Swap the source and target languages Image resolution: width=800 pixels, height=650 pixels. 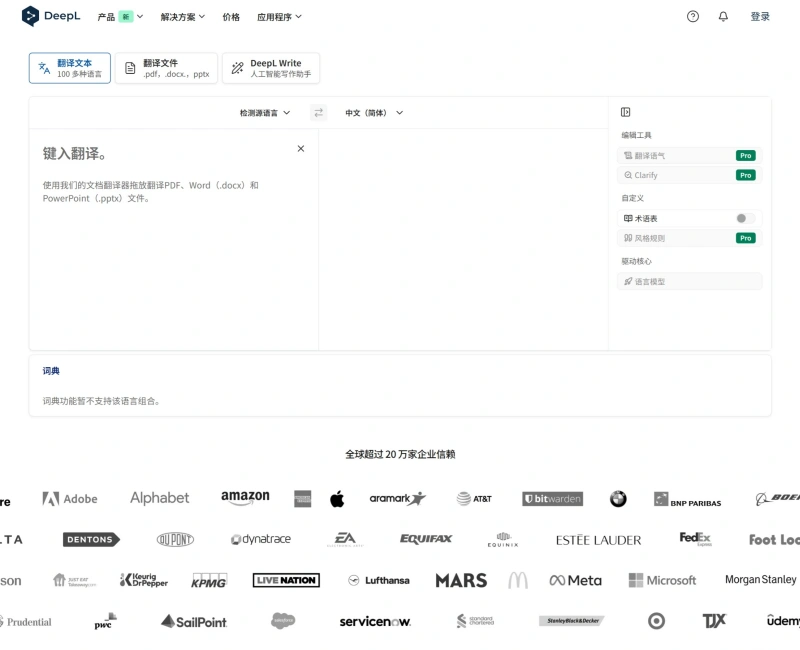(x=318, y=113)
